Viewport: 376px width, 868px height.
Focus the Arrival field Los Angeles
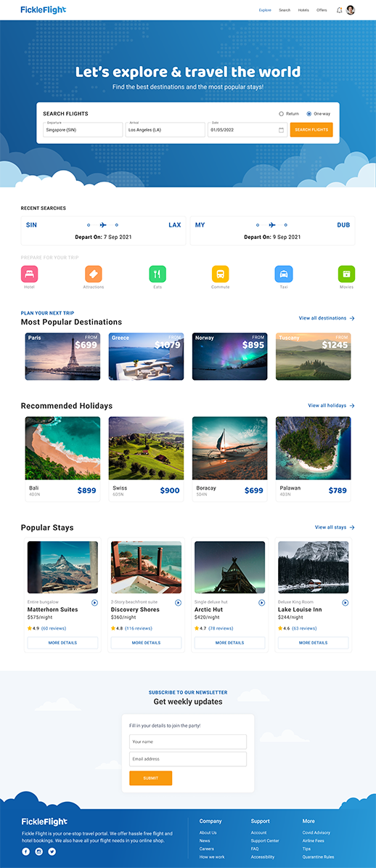coord(165,129)
